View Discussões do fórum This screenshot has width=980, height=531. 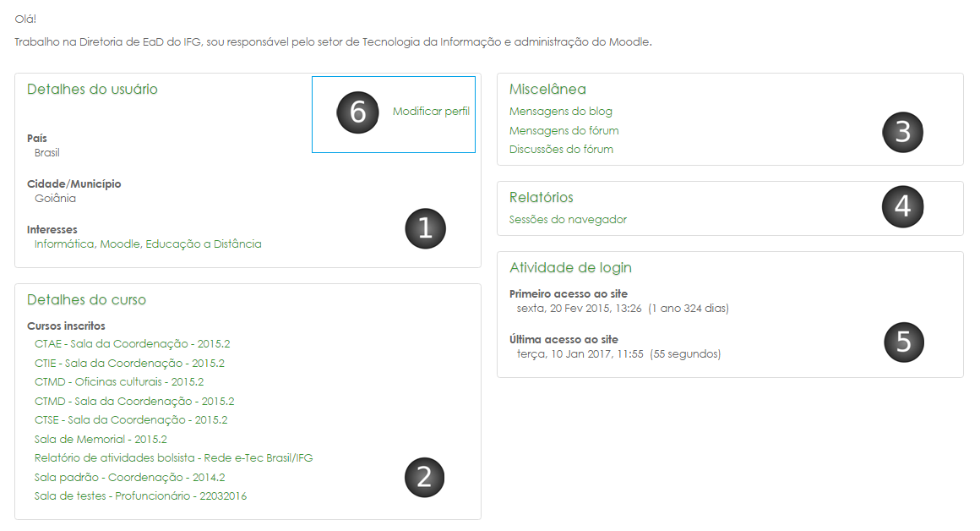point(563,149)
